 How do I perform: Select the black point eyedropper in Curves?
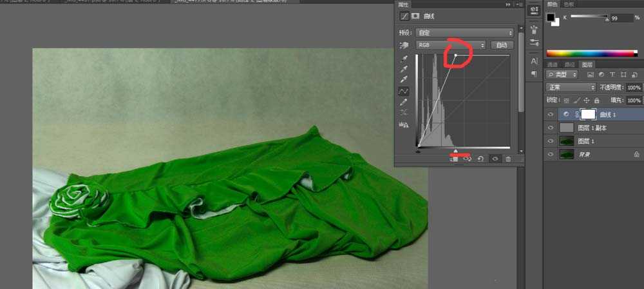404,59
